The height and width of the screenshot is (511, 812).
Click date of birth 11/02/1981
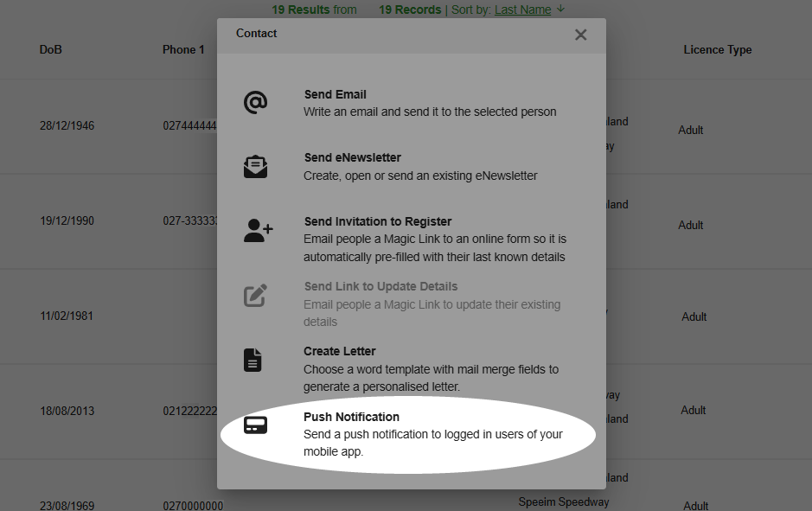(x=67, y=316)
